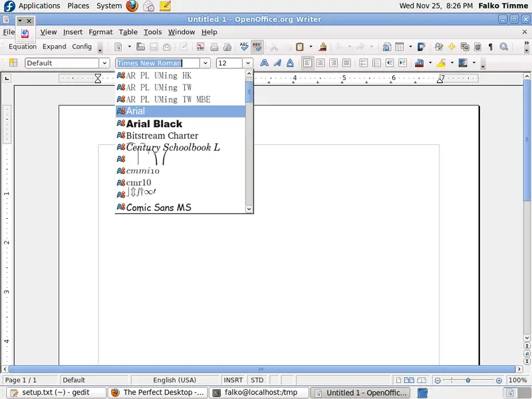Switch to setup.txt gedit taskbar window
Viewport: 532px width, 399px height.
[x=57, y=392]
